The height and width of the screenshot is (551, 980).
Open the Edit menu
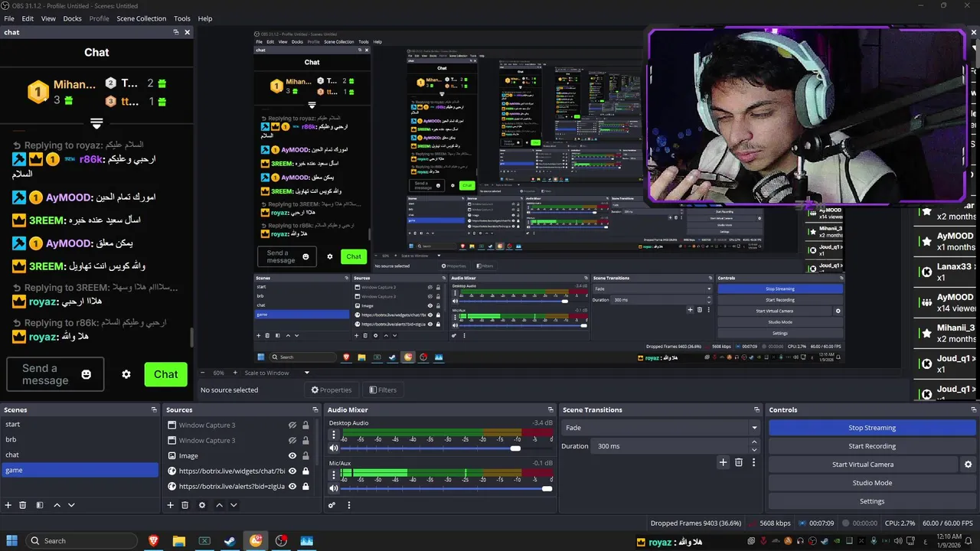click(28, 18)
